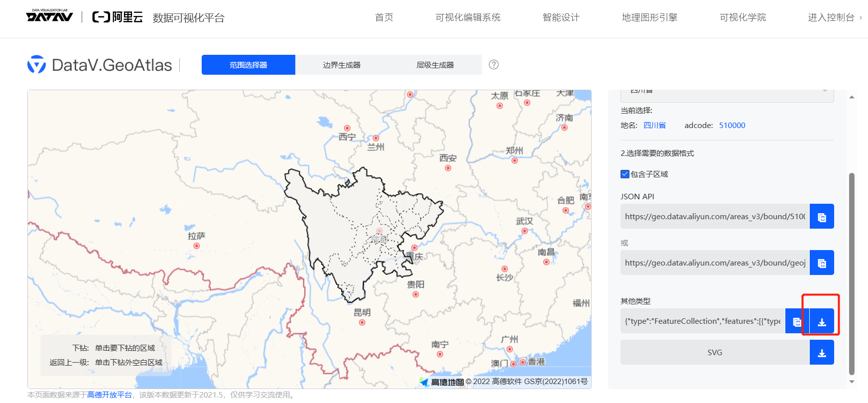
Task: Click the panel scrollbar down arrow
Action: click(852, 382)
